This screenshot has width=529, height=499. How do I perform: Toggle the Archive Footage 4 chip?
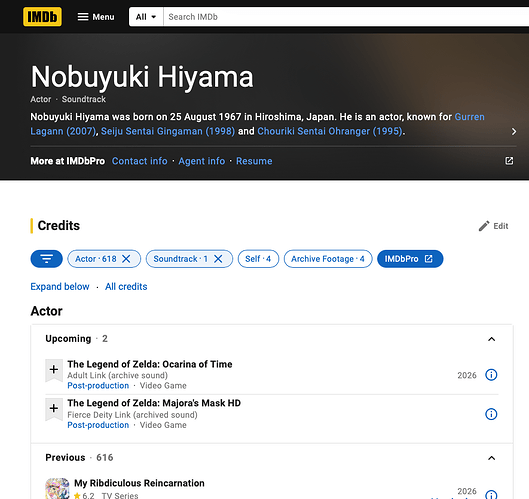328,259
